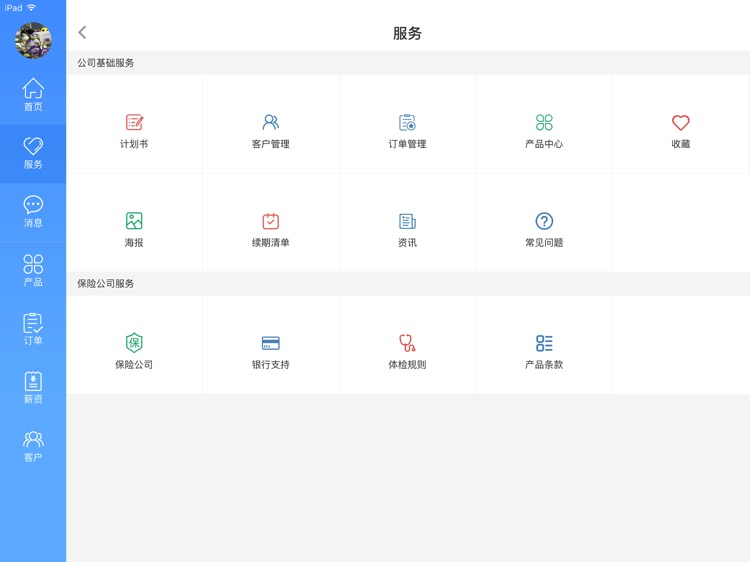
Task: Click the 服务 page title
Action: click(x=407, y=33)
